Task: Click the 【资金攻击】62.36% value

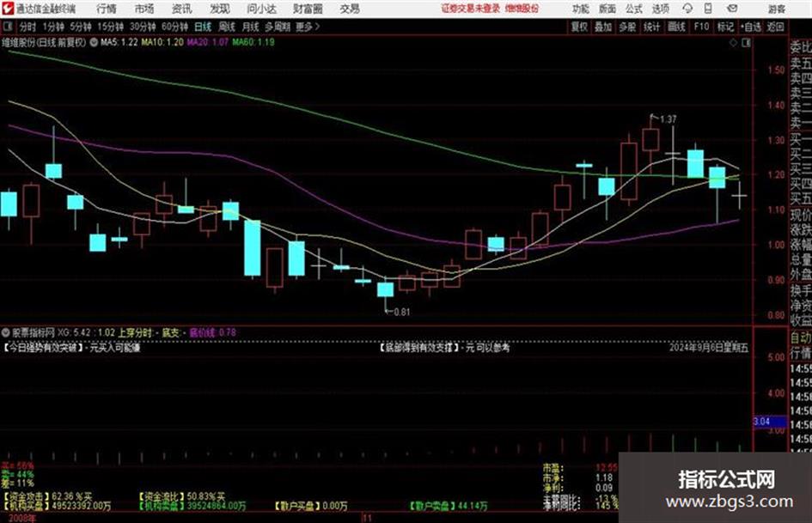Action: pyautogui.click(x=47, y=496)
